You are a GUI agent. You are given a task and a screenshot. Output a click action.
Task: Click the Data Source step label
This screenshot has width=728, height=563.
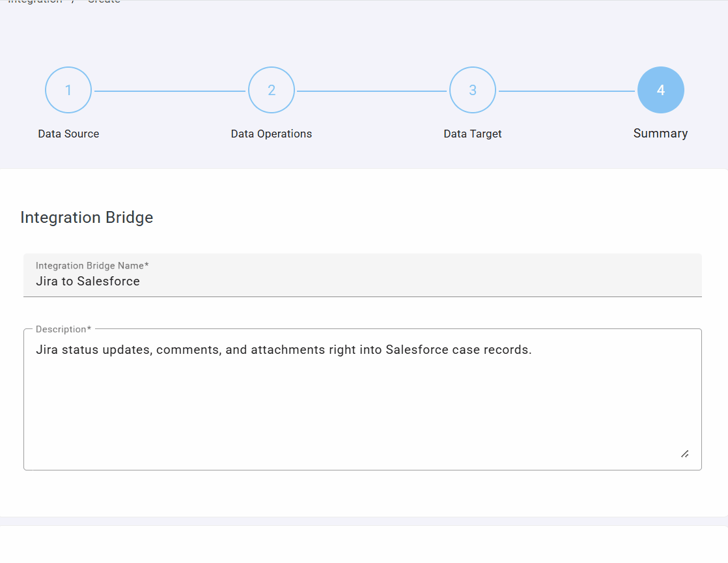coord(68,134)
